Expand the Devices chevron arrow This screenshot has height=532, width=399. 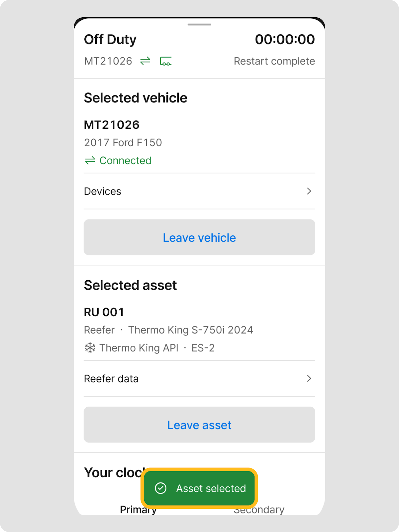309,191
